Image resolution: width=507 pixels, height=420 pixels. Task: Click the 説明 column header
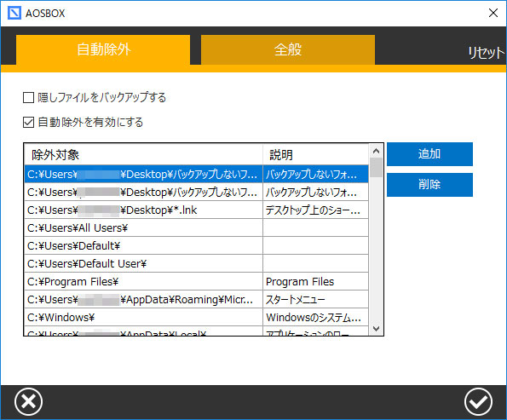pyautogui.click(x=316, y=155)
